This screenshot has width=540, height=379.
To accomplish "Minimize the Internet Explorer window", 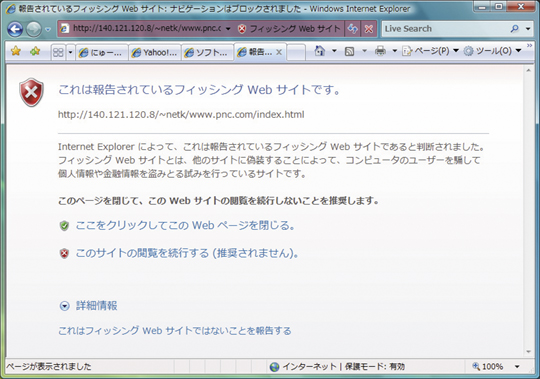I will (x=482, y=7).
